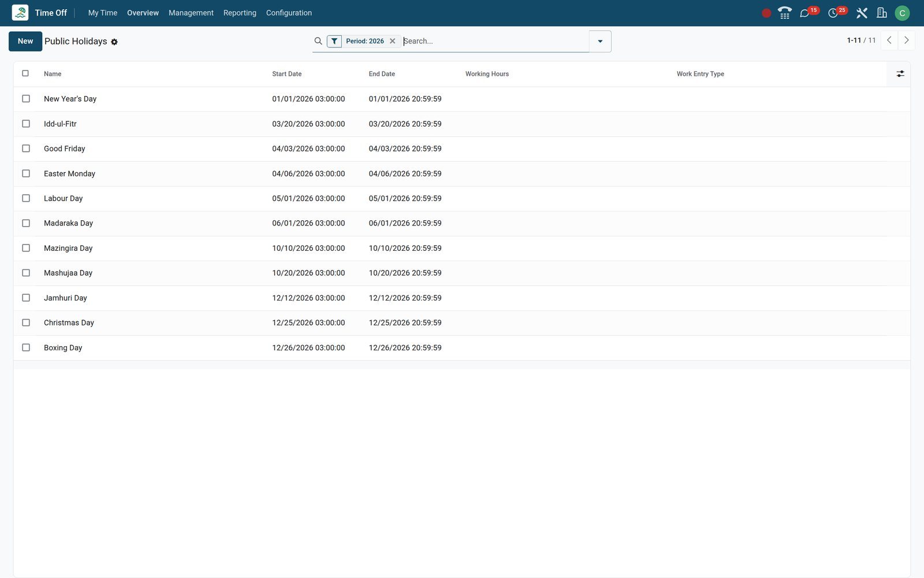Open optional columns settings icon
924x578 pixels.
[x=900, y=74]
